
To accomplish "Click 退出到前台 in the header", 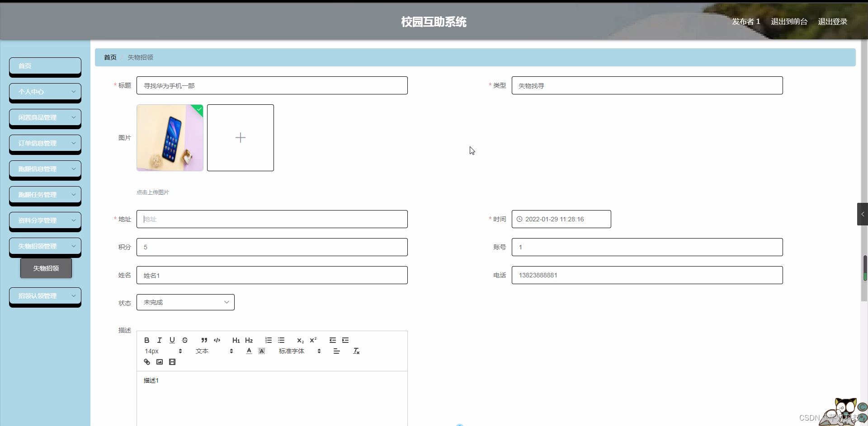I will [789, 21].
